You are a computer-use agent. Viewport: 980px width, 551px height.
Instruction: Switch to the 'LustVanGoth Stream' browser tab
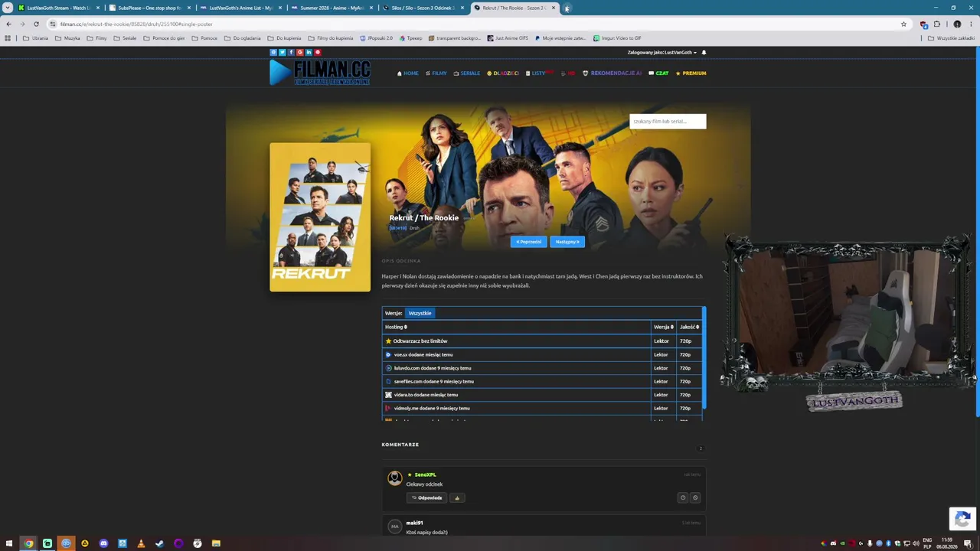(58, 8)
